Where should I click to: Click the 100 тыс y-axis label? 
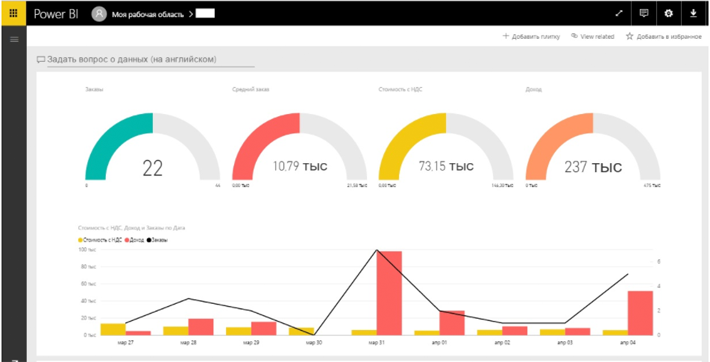point(87,250)
